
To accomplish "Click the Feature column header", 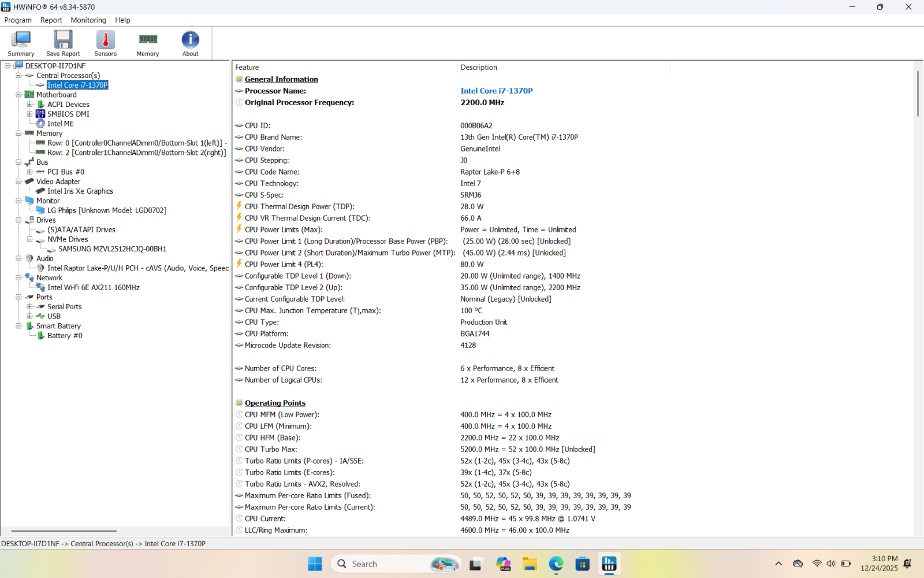I will pos(345,68).
